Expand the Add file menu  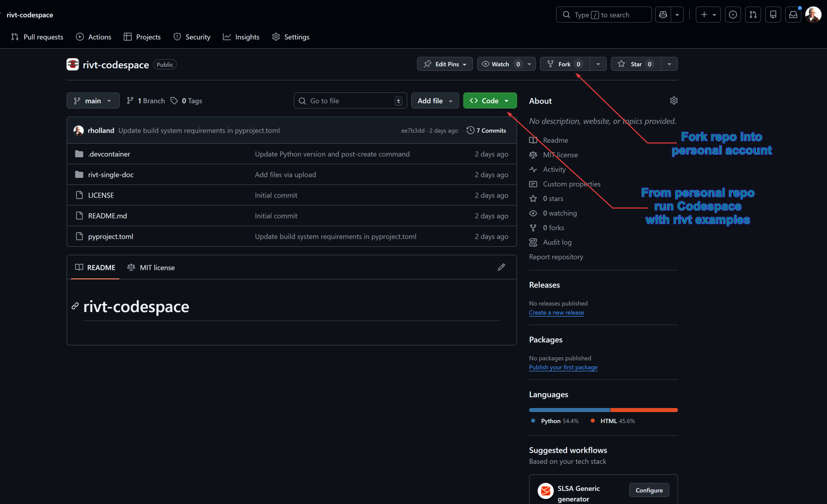coord(435,101)
